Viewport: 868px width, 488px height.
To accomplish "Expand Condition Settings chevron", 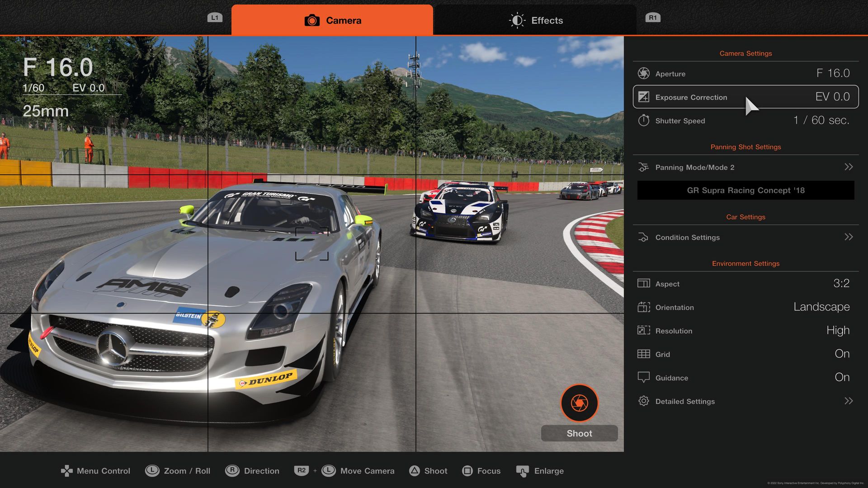I will point(849,237).
